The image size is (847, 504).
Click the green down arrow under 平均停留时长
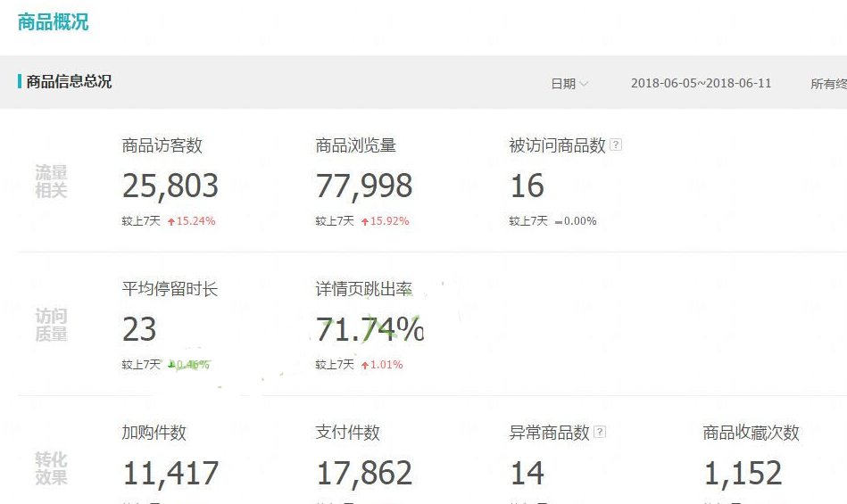point(171,365)
